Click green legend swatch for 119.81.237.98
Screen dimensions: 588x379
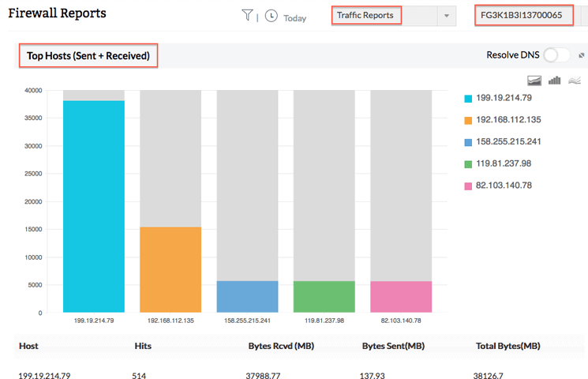[x=468, y=164]
